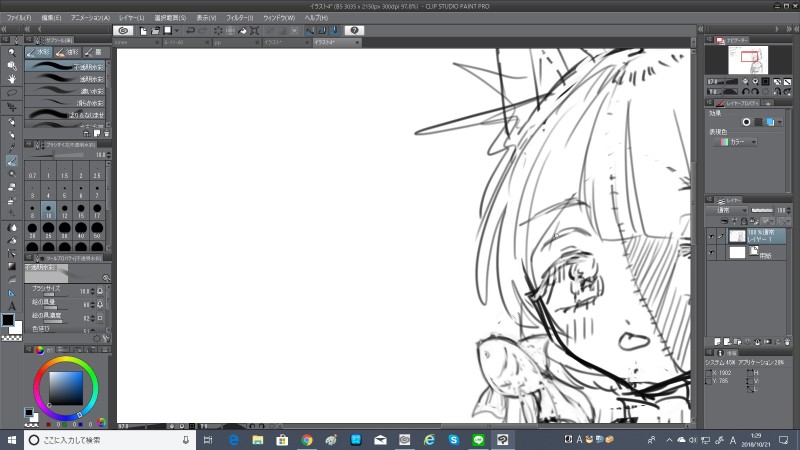Click the transparent color checker swatch
The image size is (800, 450).
[11, 337]
